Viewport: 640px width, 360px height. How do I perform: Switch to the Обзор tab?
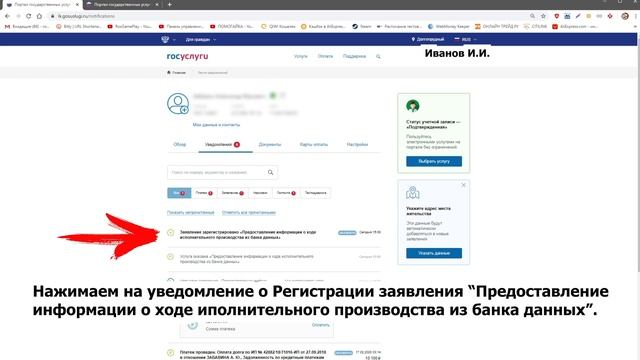tap(180, 144)
